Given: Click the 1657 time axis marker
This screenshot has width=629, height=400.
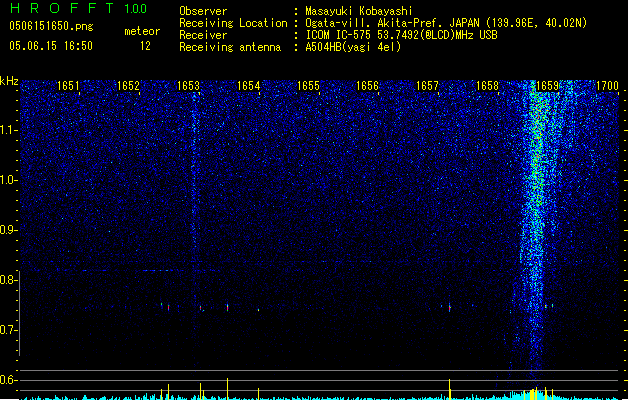Looking at the screenshot, I should (428, 86).
